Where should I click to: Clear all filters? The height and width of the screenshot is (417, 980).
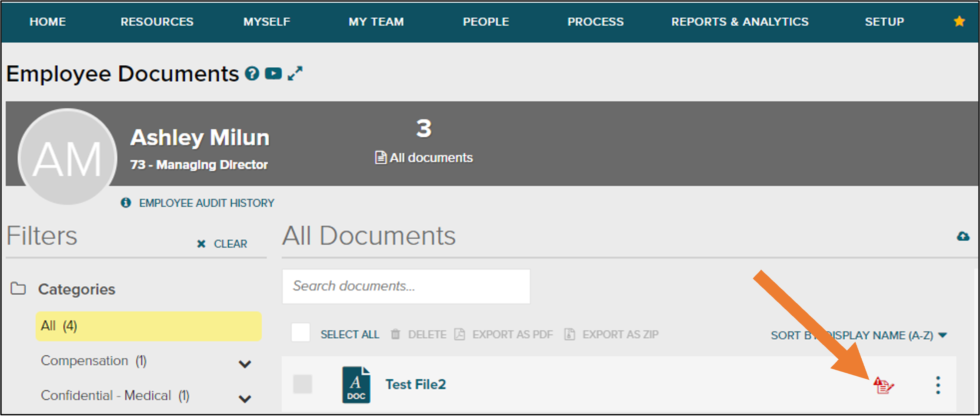click(222, 244)
